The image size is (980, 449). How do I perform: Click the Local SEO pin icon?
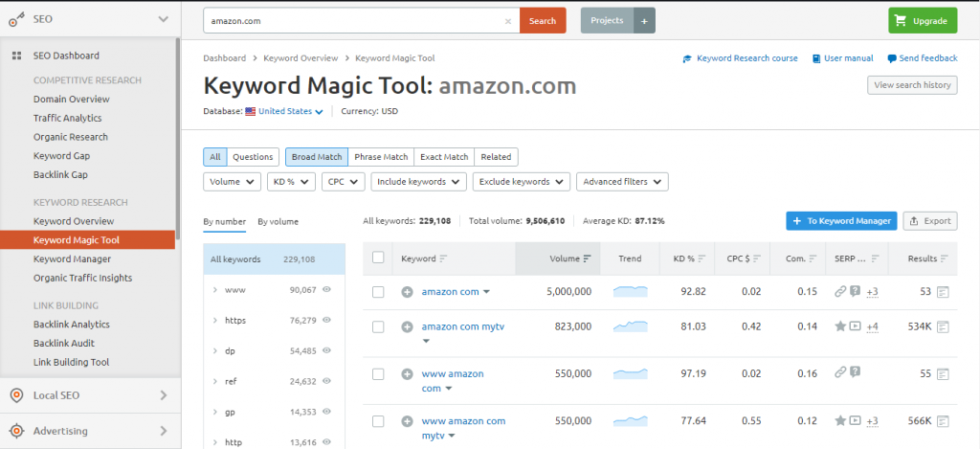pyautogui.click(x=17, y=395)
